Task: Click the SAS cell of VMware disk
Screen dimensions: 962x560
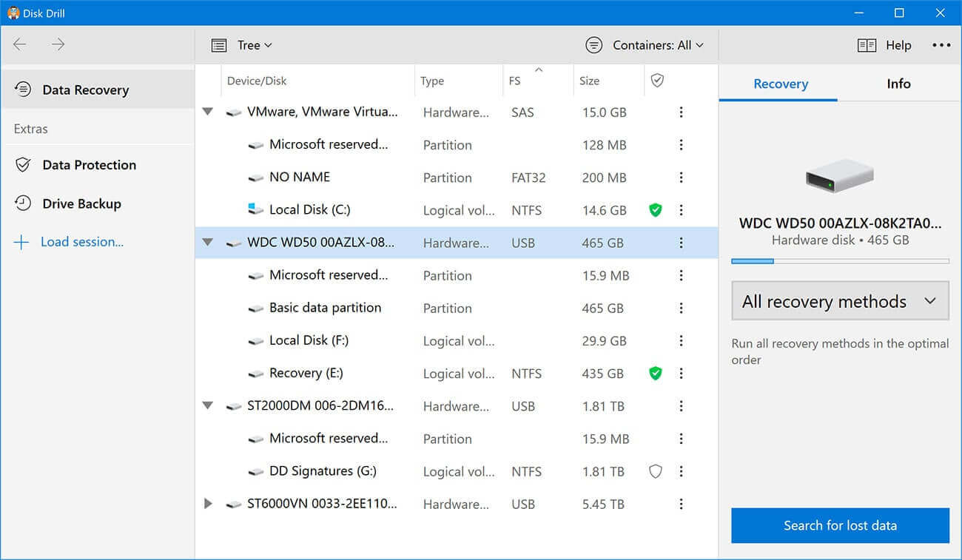Action: tap(522, 112)
